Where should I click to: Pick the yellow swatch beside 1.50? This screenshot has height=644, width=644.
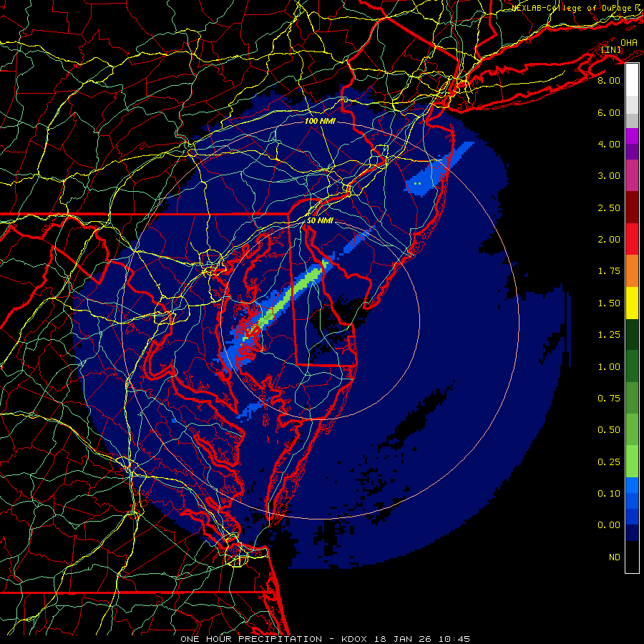632,303
